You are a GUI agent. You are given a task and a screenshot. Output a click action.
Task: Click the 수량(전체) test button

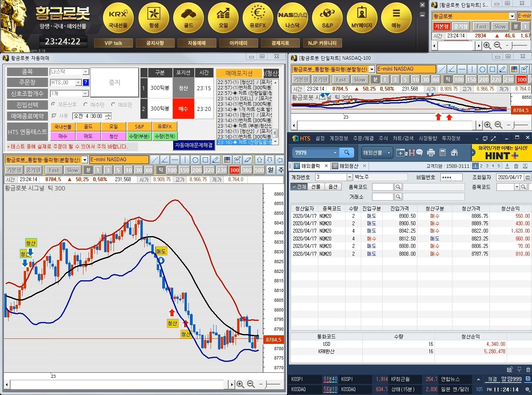(165, 136)
